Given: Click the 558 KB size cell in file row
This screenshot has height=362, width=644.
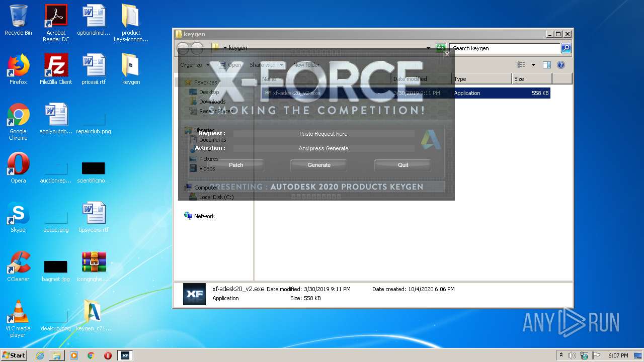Looking at the screenshot, I should click(x=540, y=93).
